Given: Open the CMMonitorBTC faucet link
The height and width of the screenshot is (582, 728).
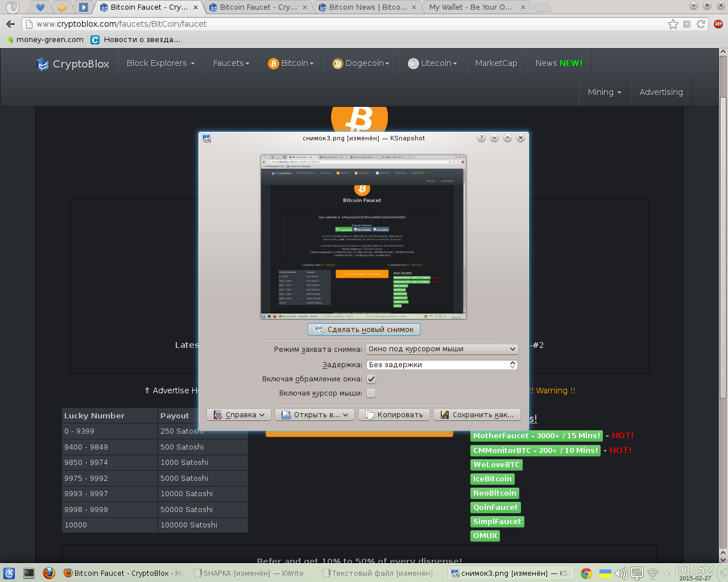Looking at the screenshot, I should [535, 450].
